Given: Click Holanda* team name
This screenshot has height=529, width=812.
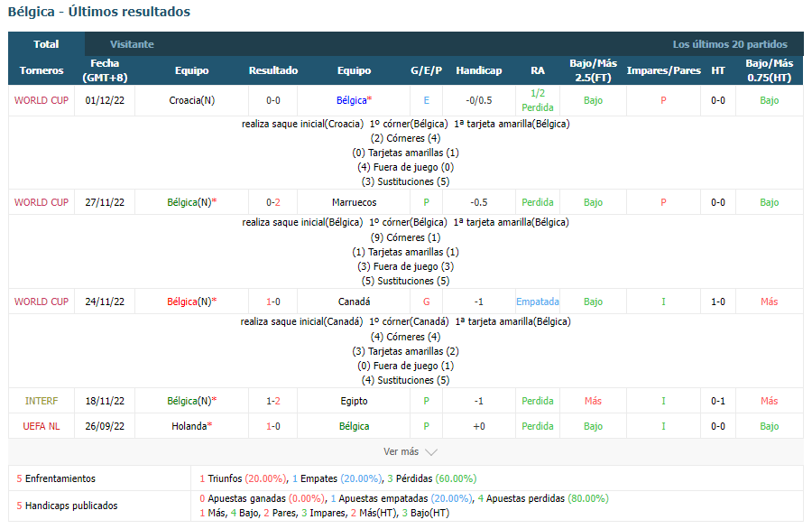Looking at the screenshot, I should [191, 426].
